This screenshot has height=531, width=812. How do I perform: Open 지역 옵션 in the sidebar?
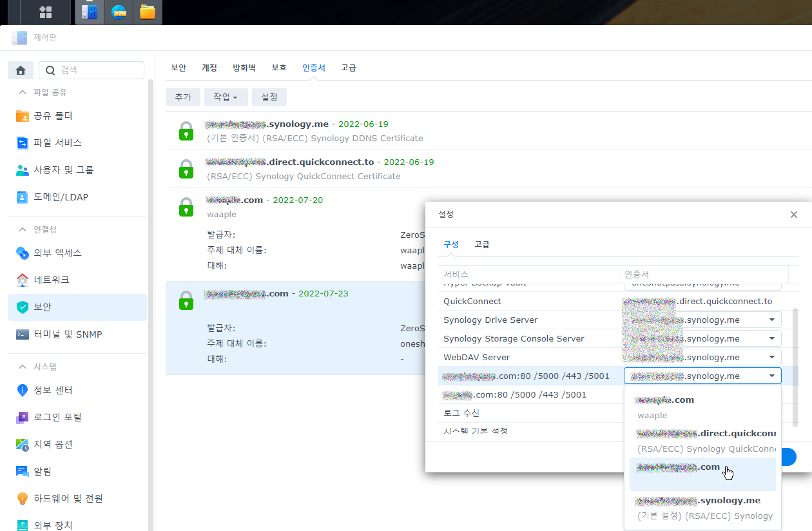[77, 445]
